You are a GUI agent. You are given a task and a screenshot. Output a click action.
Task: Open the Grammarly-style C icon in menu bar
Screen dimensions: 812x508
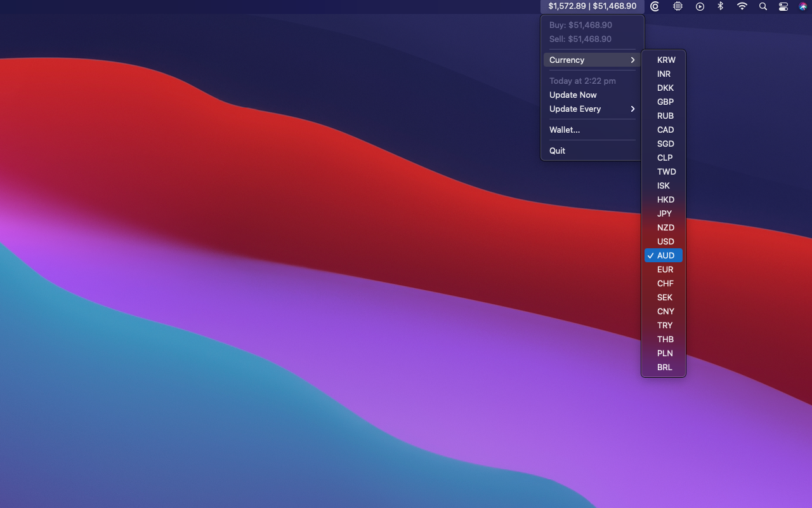coord(655,6)
